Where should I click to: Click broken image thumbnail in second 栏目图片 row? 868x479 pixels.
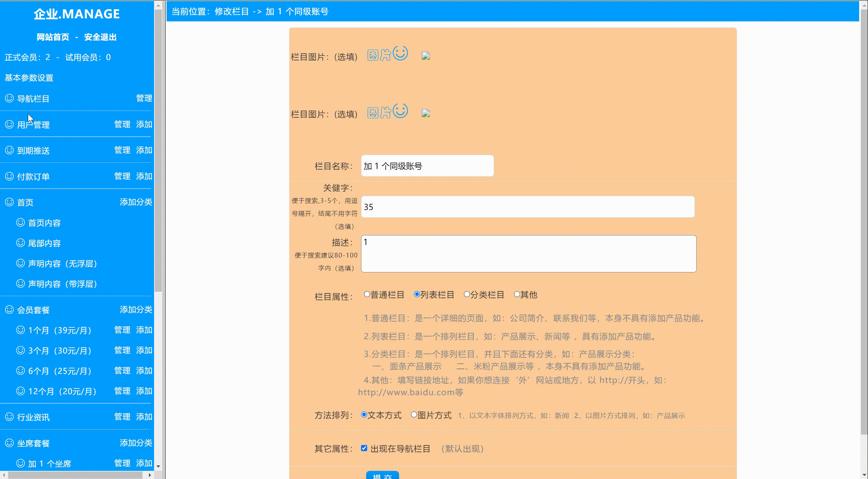tap(426, 114)
